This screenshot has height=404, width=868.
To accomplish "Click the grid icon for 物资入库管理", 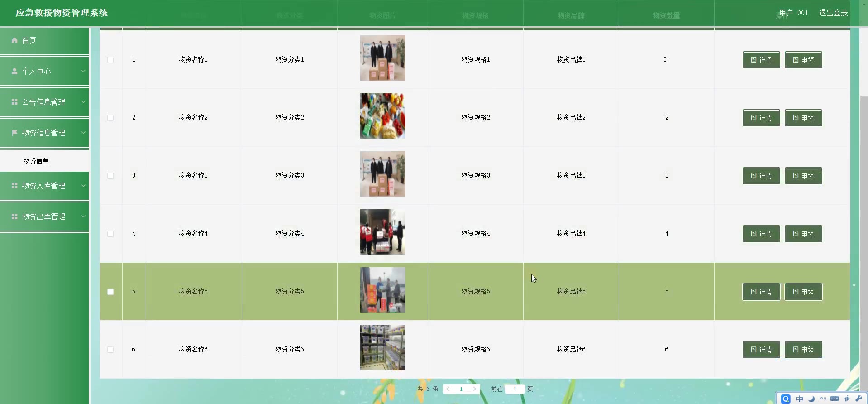I will pyautogui.click(x=14, y=186).
